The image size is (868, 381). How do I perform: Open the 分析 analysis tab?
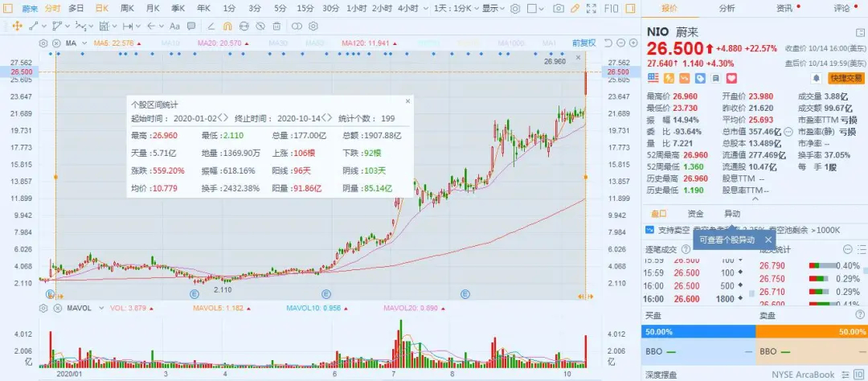click(727, 8)
